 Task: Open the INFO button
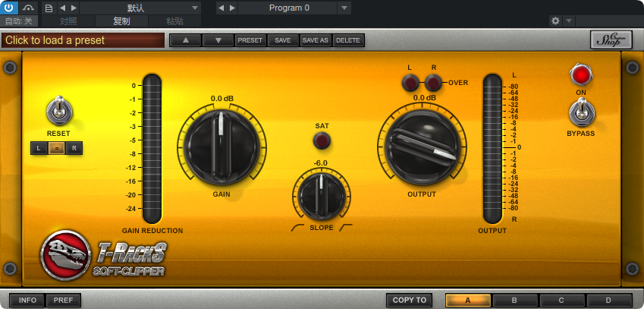[27, 301]
